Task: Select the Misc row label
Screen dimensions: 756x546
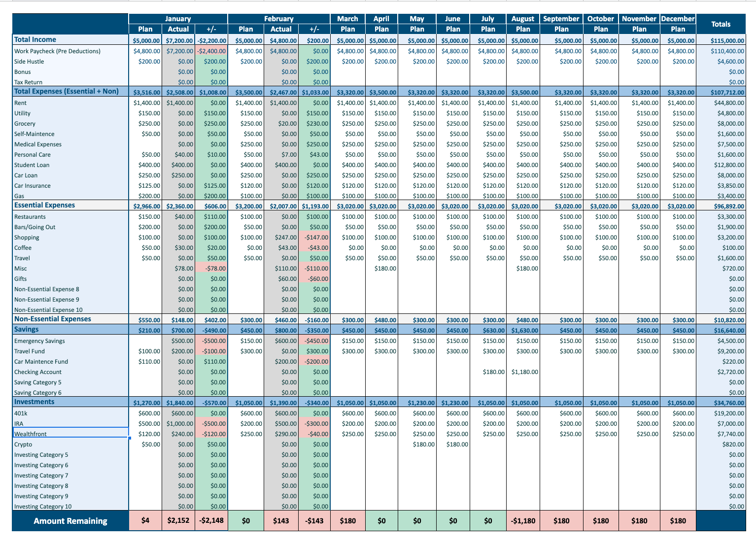Action: click(x=21, y=269)
